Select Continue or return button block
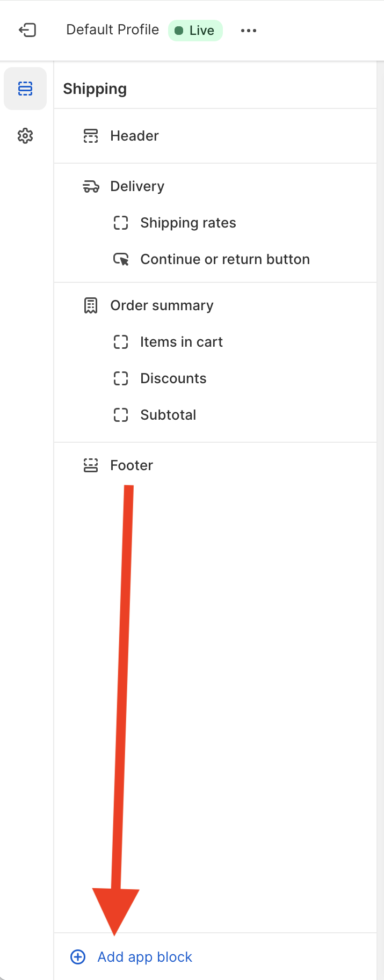 click(215, 259)
